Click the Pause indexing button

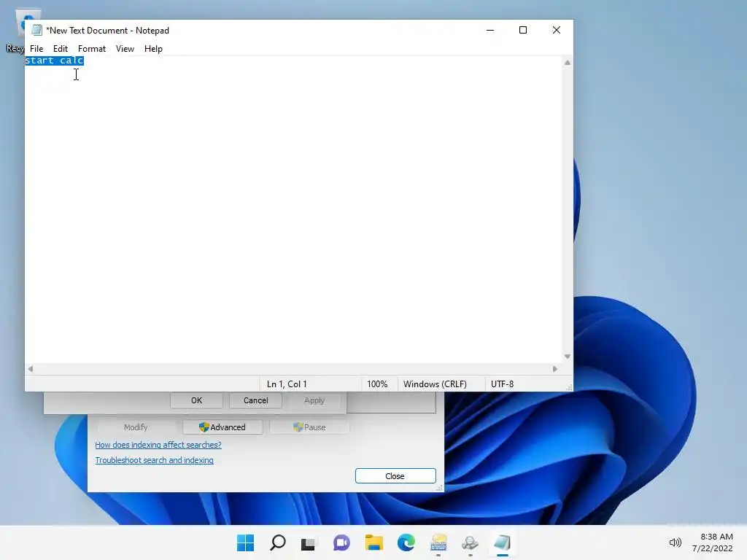click(309, 427)
